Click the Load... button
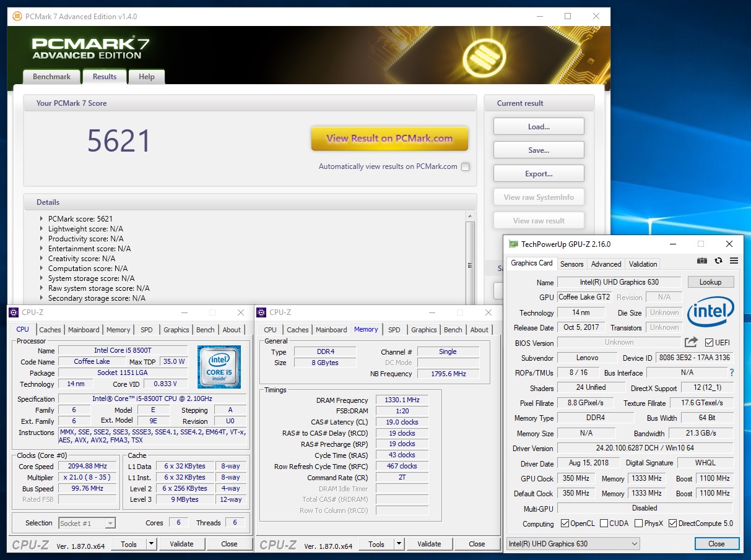751x560 pixels. (539, 126)
